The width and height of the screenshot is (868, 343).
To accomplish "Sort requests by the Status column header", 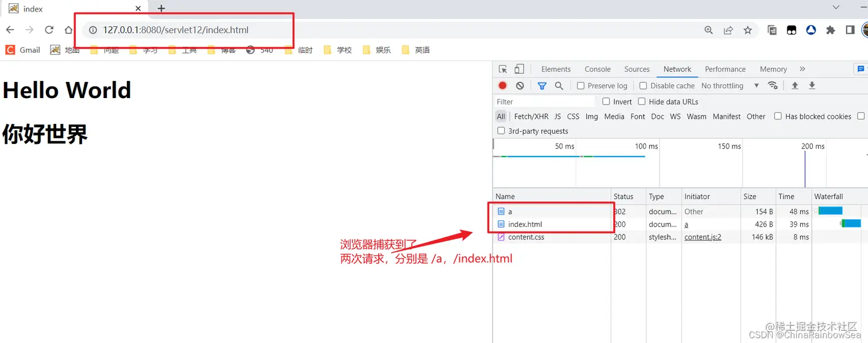I will tap(629, 196).
